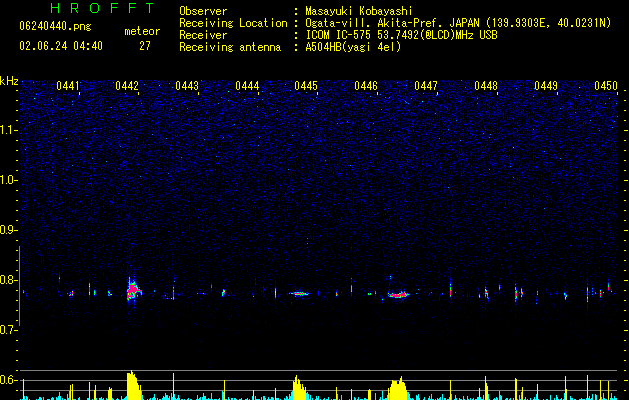Click the 0.7 kHz axis label
This screenshot has width=629, height=400.
point(9,330)
